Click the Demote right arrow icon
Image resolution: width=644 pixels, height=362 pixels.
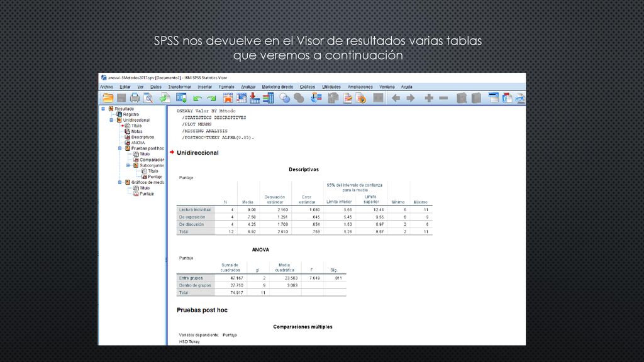(x=410, y=97)
